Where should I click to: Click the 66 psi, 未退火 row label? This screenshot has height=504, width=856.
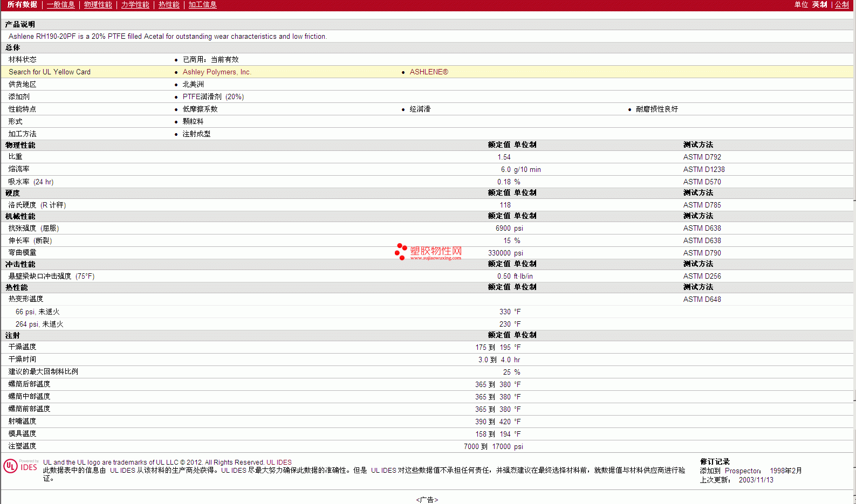(38, 312)
